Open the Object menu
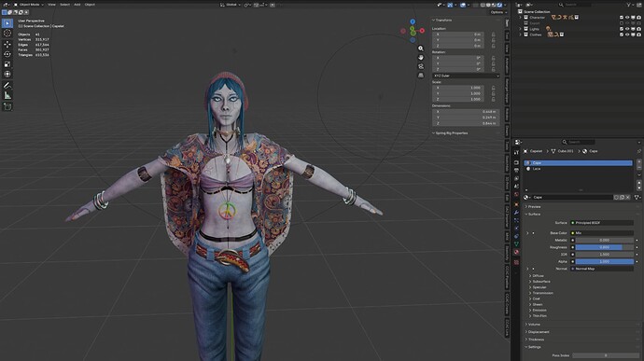644x361 pixels. click(x=90, y=5)
